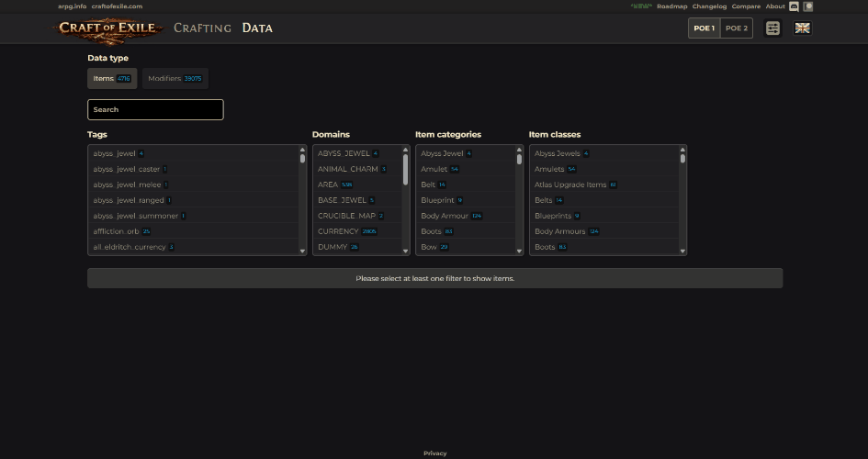
Task: Open the Roadmap page
Action: [672, 6]
